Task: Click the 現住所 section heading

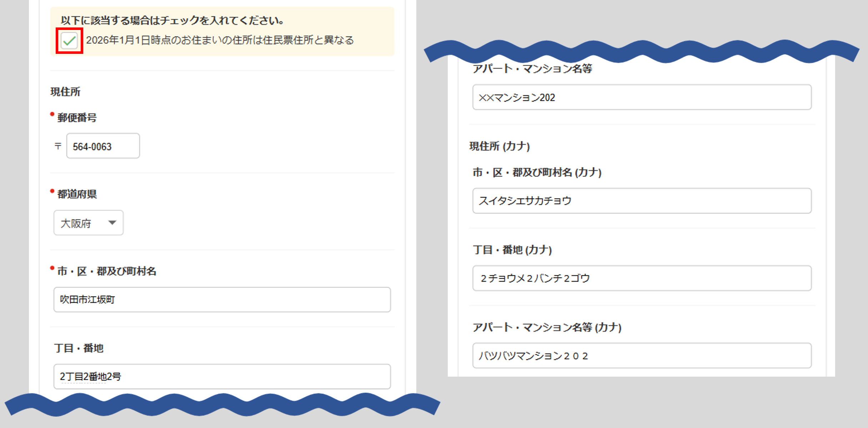Action: click(x=65, y=92)
